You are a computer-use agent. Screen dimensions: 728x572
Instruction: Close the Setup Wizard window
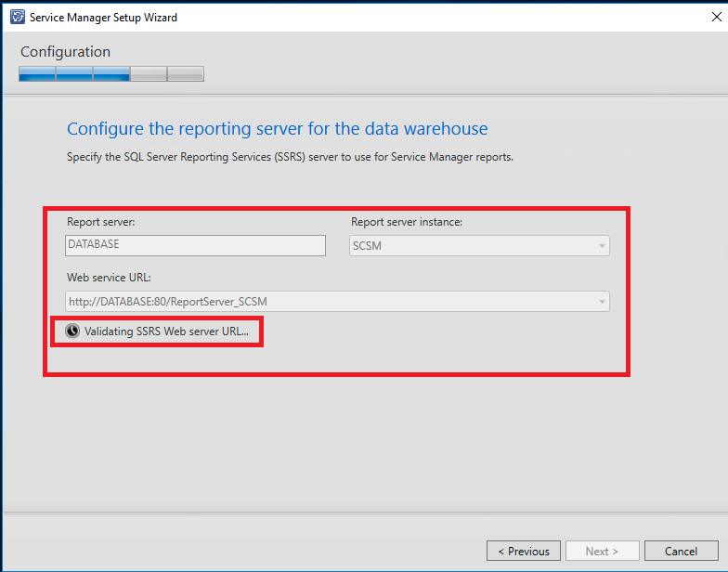715,17
